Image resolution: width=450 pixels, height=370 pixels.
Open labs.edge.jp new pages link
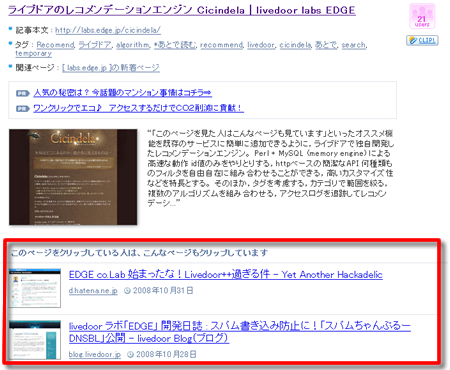111,68
